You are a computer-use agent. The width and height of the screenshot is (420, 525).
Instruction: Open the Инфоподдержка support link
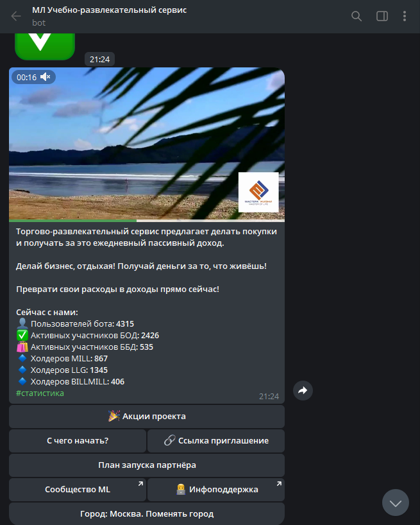[216, 490]
